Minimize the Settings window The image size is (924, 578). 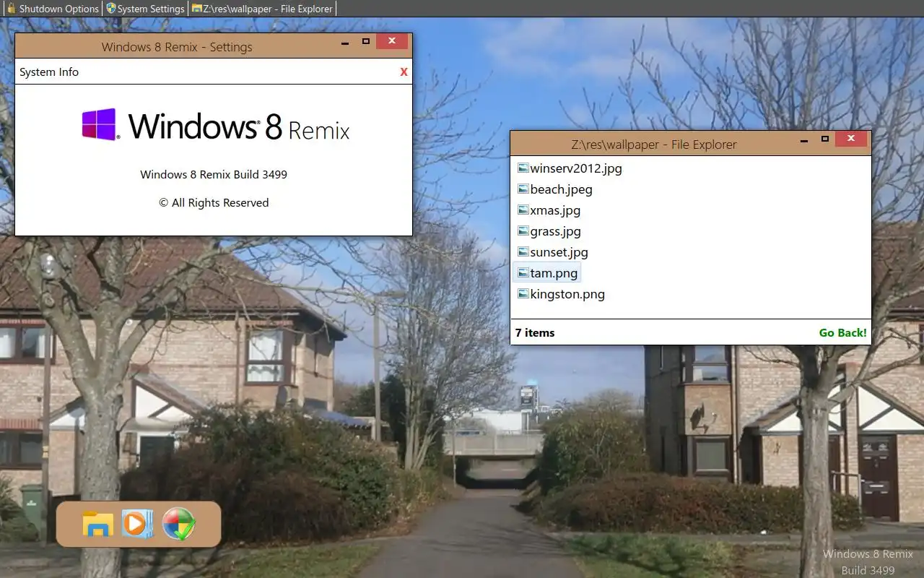(x=345, y=42)
